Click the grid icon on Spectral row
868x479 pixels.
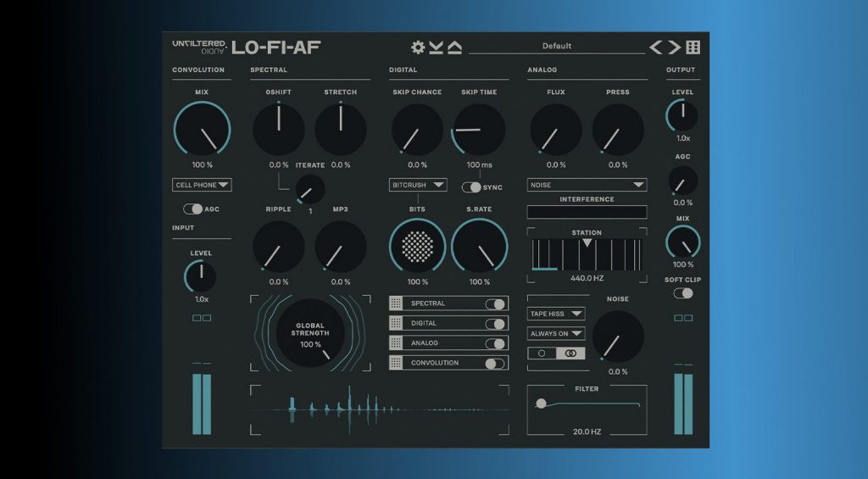tap(396, 303)
